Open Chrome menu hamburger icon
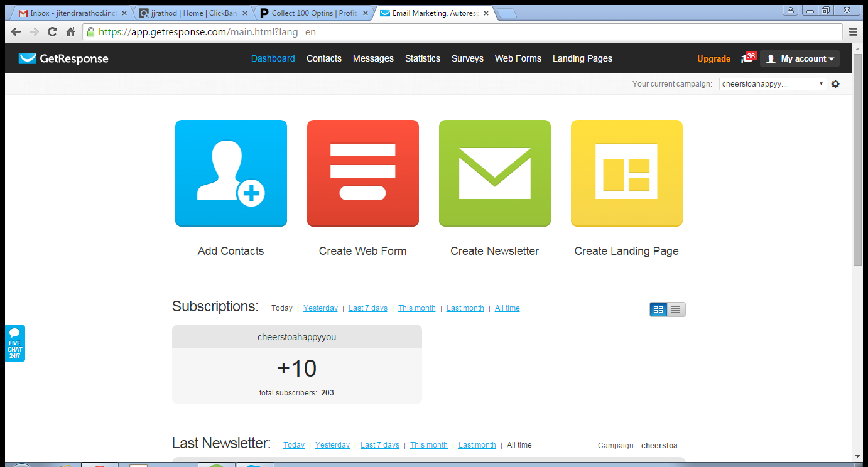Viewport: 868px width, 467px height. coord(853,32)
